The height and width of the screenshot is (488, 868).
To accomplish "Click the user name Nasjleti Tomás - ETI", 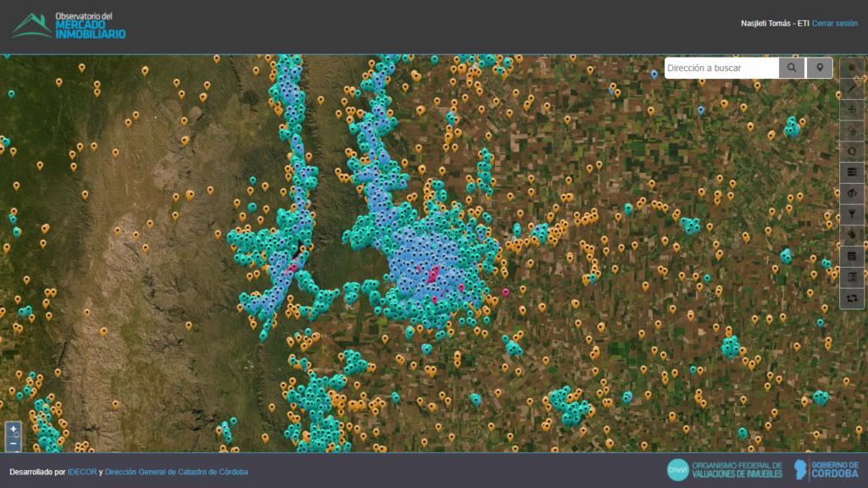I will point(775,23).
